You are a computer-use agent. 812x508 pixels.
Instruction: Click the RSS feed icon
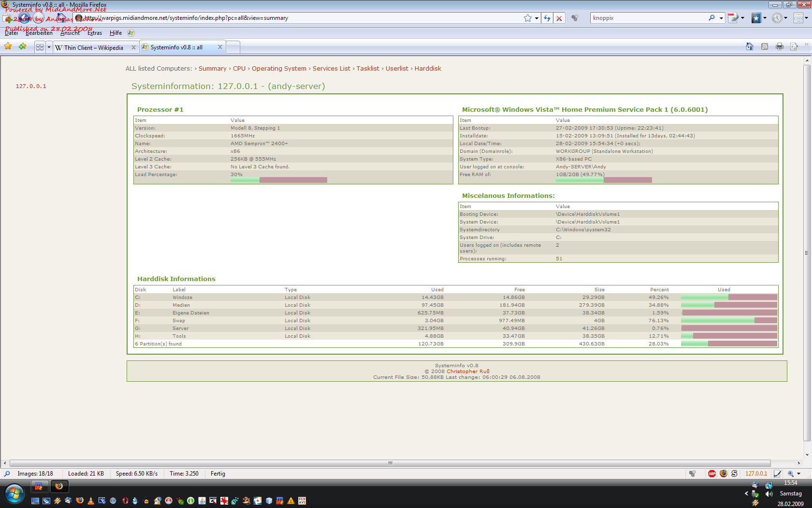coord(764,47)
